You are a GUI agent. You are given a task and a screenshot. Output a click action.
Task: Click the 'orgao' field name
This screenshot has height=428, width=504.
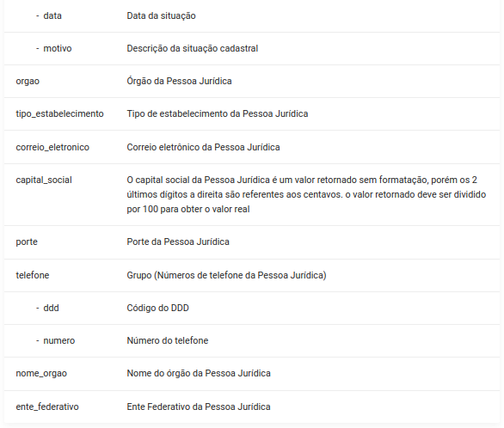click(x=28, y=82)
